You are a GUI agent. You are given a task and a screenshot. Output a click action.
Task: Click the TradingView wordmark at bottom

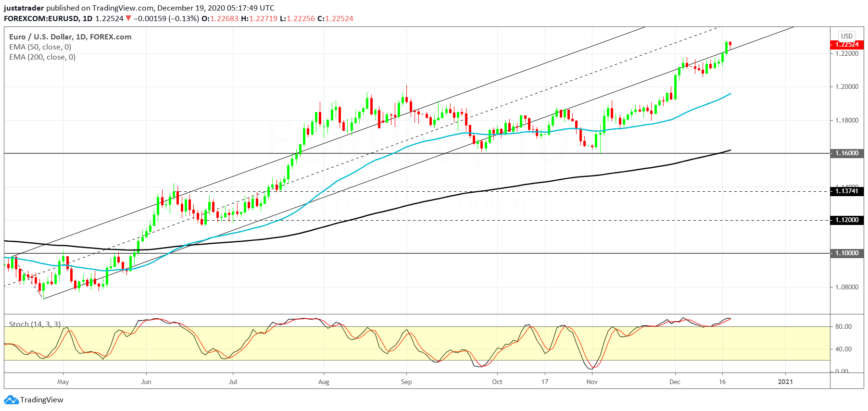(x=42, y=400)
